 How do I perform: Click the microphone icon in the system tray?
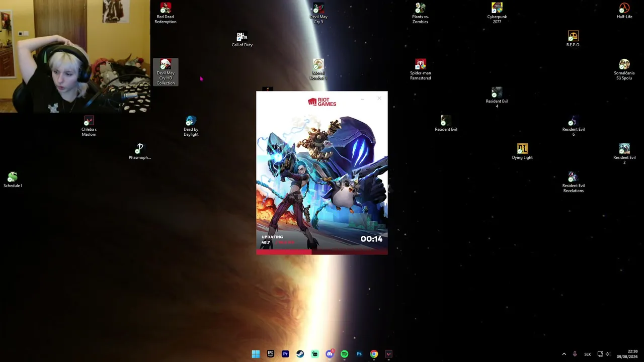click(575, 354)
